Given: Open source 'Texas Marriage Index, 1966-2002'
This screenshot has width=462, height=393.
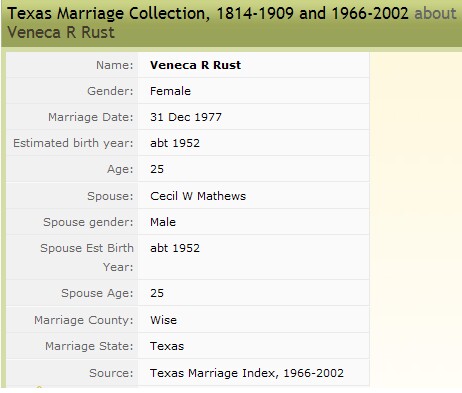Looking at the screenshot, I should [247, 373].
